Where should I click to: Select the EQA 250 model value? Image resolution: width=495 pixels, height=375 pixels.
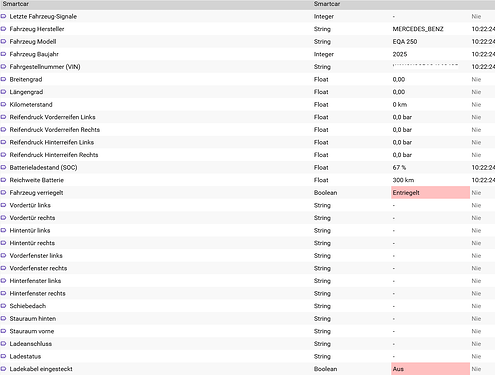(405, 42)
